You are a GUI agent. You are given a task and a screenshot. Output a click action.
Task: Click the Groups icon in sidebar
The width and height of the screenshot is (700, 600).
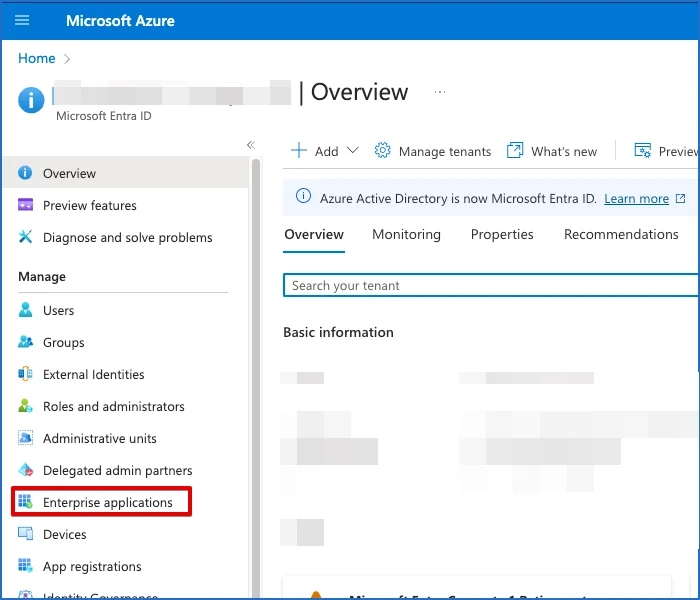(26, 343)
